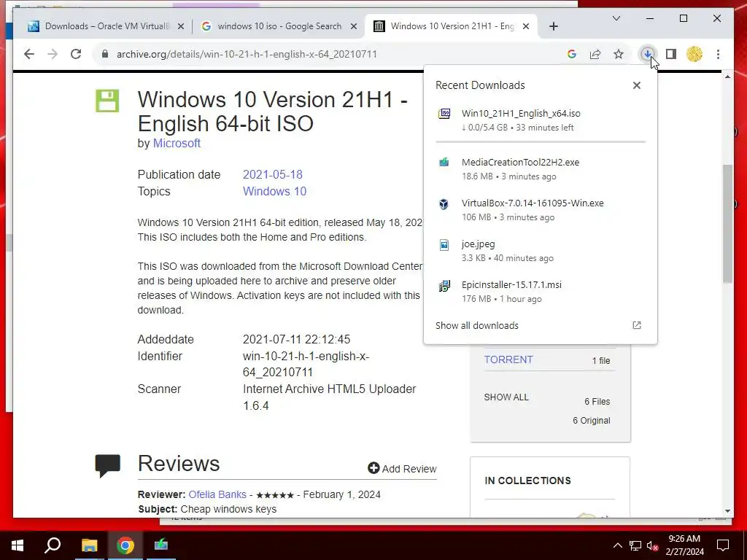Click the TORRENT download option
Image resolution: width=747 pixels, height=560 pixels.
pyautogui.click(x=508, y=360)
